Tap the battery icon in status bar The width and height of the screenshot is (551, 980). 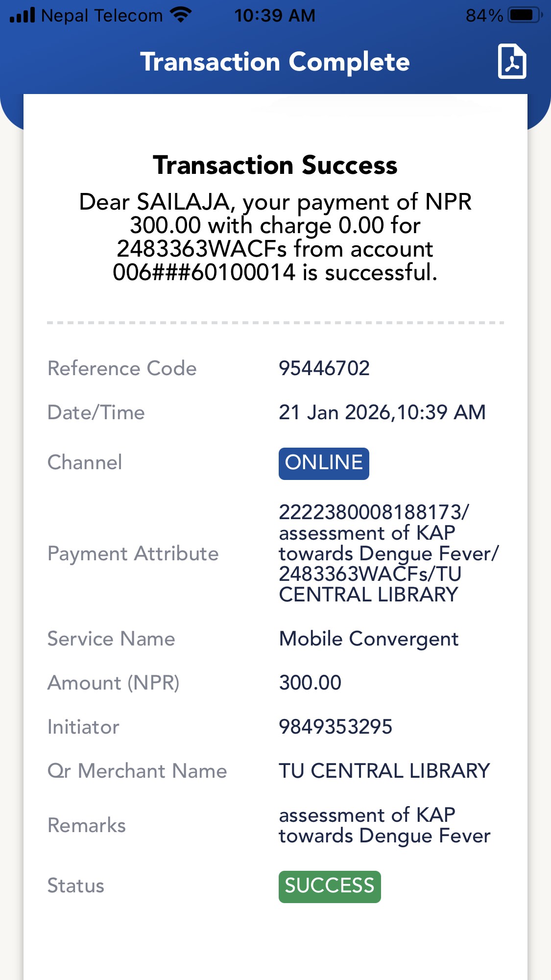click(525, 15)
